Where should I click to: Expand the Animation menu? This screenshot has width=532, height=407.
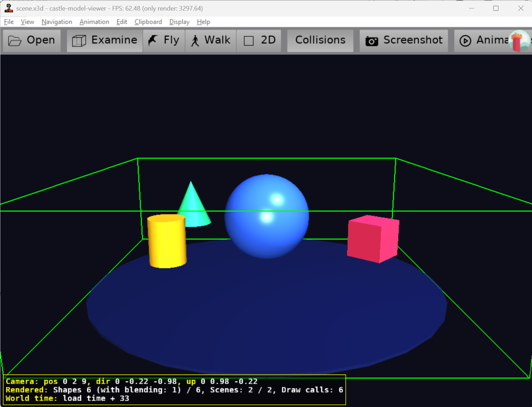tap(94, 22)
